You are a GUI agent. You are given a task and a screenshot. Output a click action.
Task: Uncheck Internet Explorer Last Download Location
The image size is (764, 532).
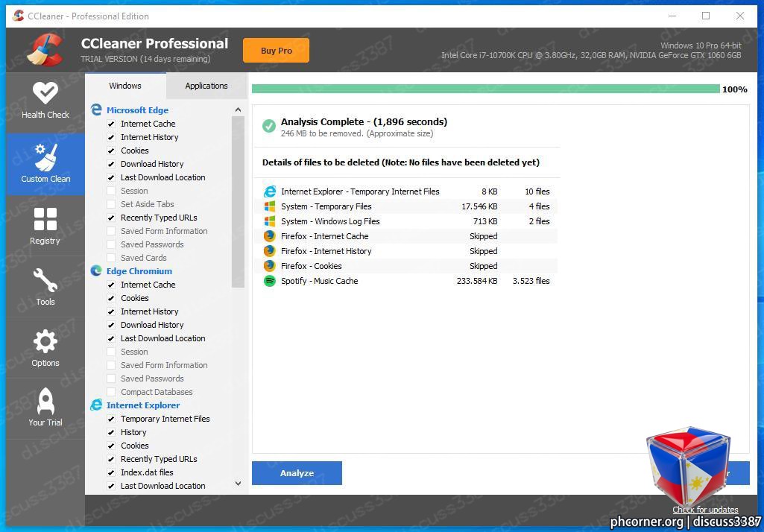111,487
